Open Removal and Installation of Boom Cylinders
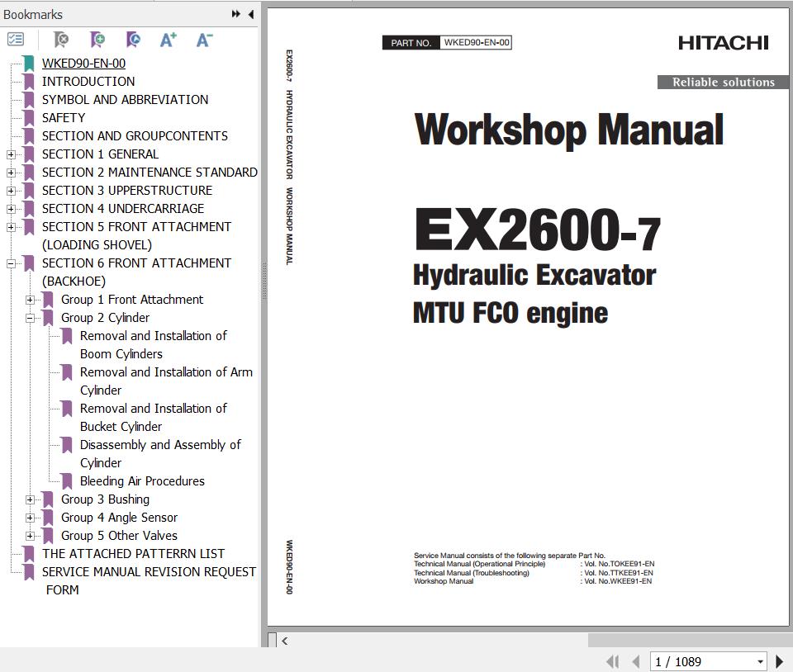793x672 pixels. click(x=154, y=345)
